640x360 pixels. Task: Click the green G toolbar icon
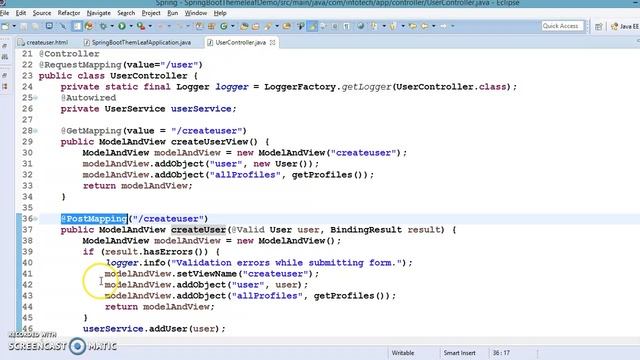point(224,26)
